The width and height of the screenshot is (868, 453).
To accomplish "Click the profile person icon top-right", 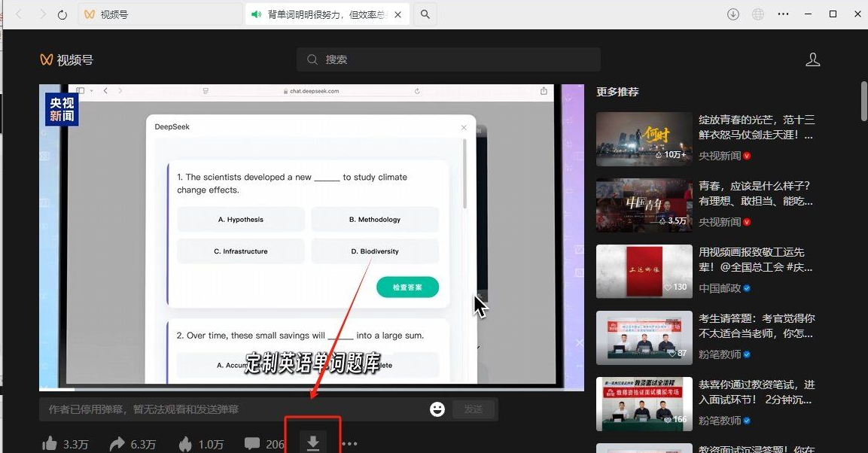I will click(813, 59).
